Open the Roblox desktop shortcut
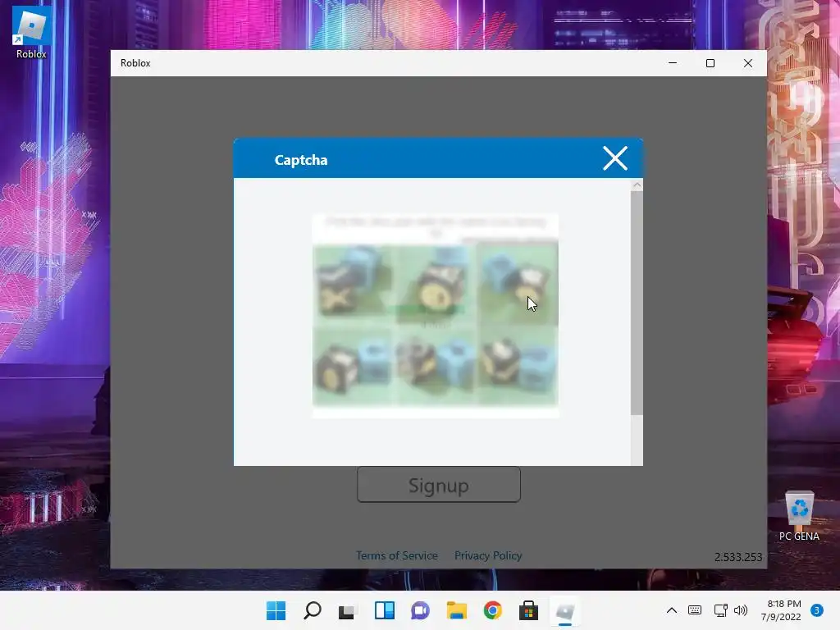The height and width of the screenshot is (630, 840). pos(31,33)
